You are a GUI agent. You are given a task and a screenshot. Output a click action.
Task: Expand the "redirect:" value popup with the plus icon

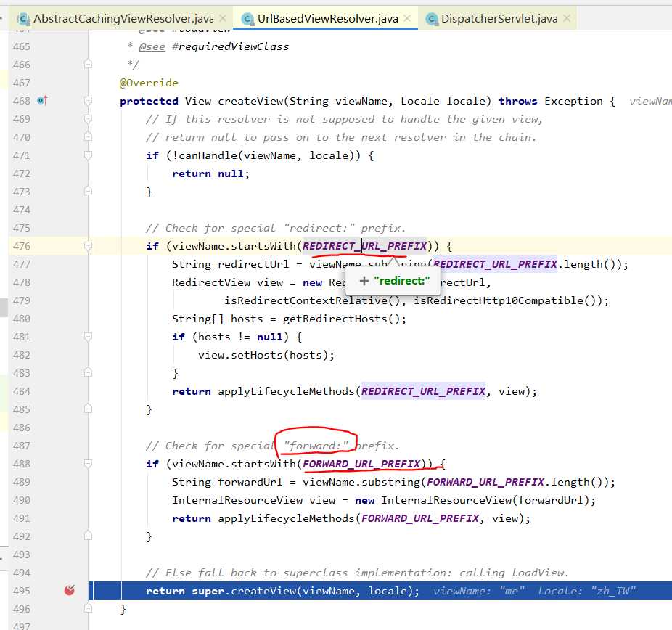tap(364, 281)
